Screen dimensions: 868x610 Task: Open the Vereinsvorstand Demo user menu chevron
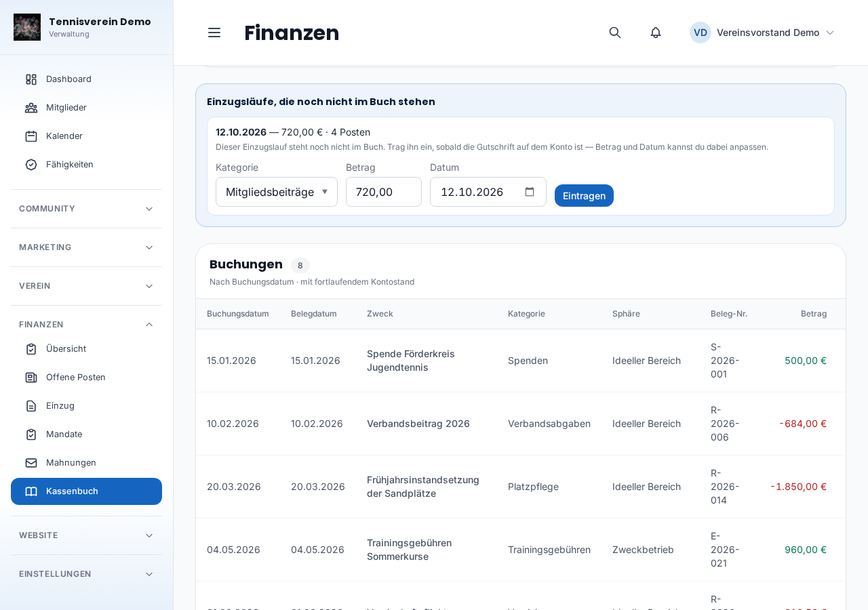coord(830,33)
